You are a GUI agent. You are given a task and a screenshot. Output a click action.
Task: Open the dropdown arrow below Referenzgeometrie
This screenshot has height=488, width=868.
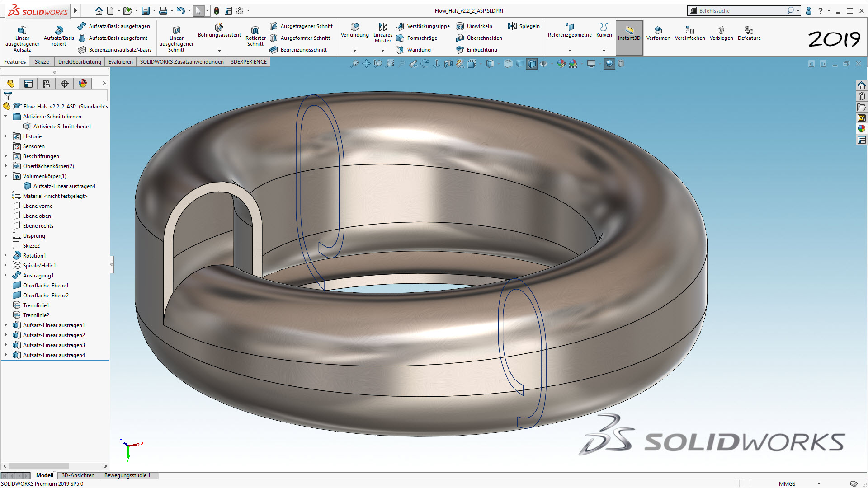[570, 51]
